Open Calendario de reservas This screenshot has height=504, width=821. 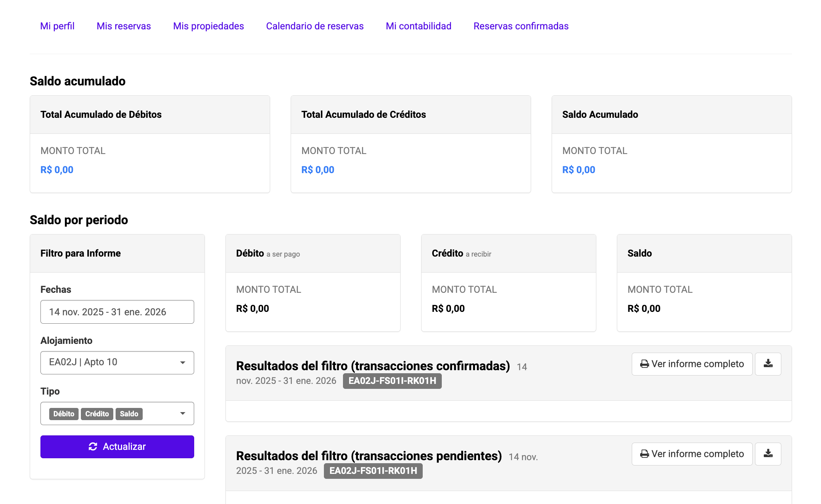pos(315,26)
